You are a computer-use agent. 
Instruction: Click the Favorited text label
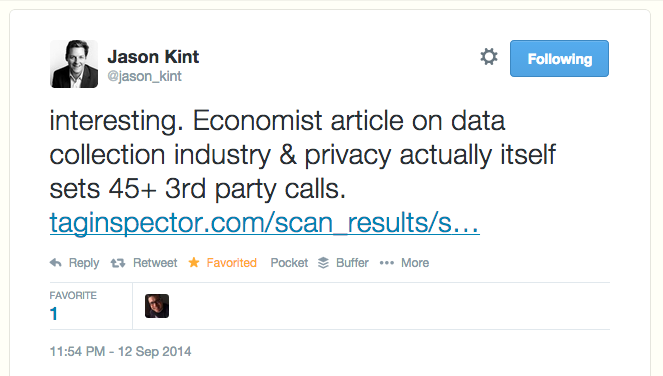232,263
